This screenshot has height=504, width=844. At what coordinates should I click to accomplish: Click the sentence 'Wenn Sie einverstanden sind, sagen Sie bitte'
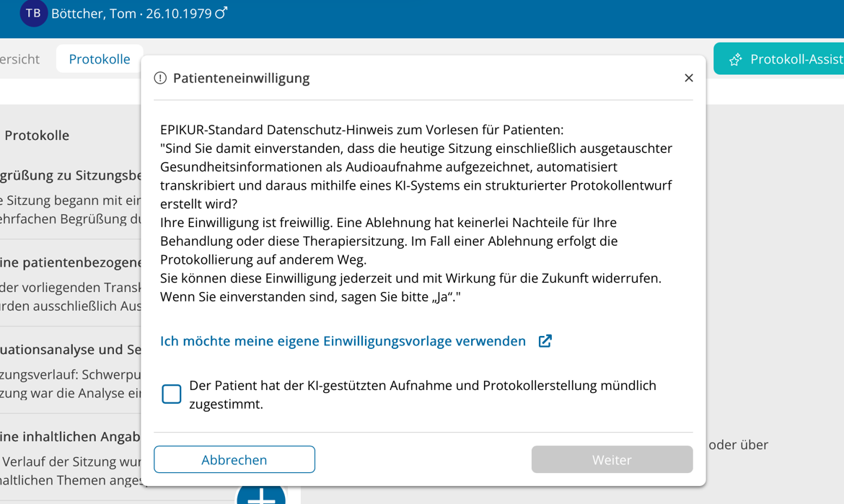pos(310,297)
